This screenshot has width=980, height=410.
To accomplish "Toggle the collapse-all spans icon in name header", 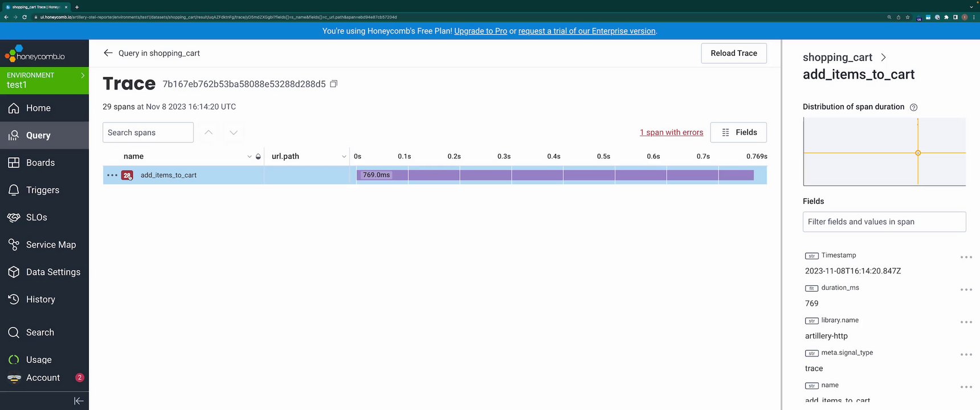I will click(x=258, y=157).
